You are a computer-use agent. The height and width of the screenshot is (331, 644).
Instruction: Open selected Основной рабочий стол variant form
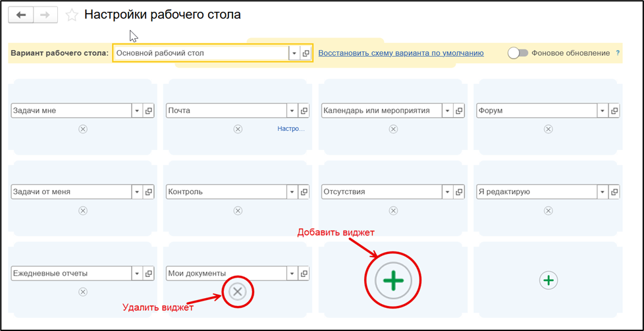[x=306, y=53]
